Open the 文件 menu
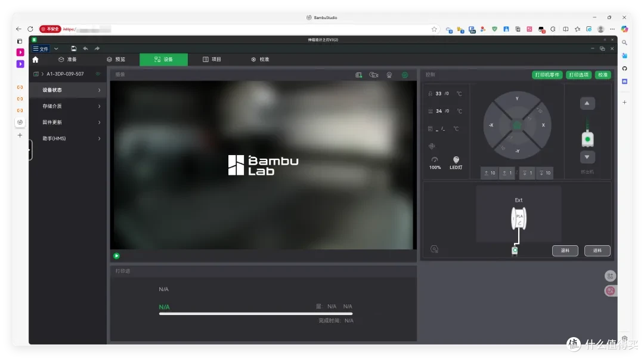 point(41,48)
